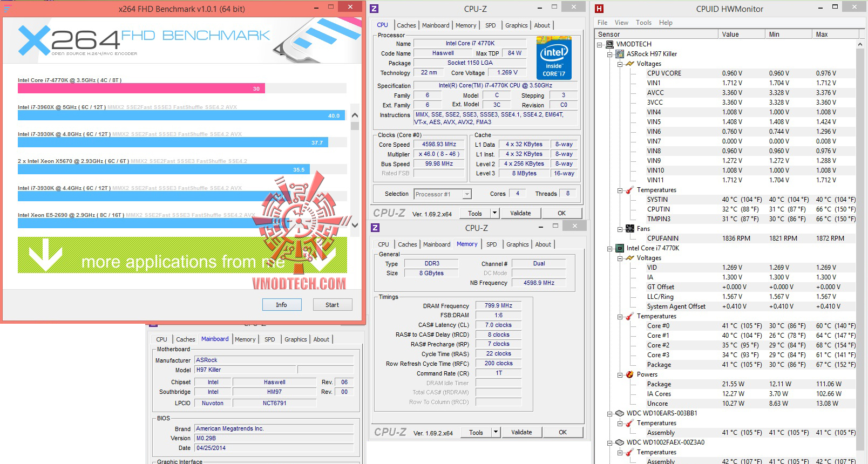Viewport: 868px width, 464px height.
Task: Collapse the VMODTECH root node
Action: 600,45
